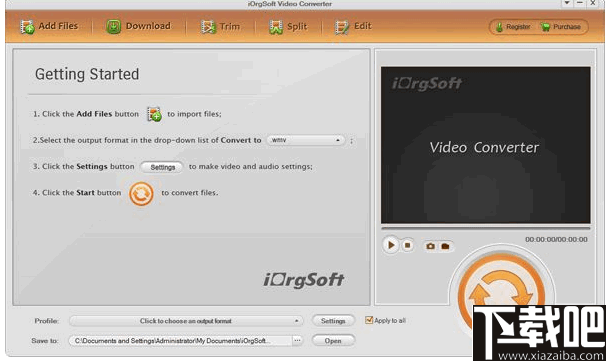Take a snapshot with the camera icon

[x=430, y=246]
